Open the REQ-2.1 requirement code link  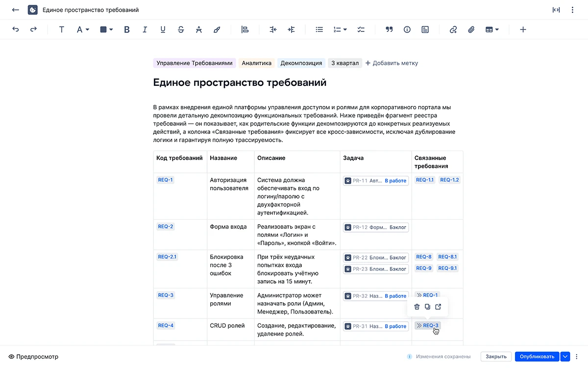point(167,257)
